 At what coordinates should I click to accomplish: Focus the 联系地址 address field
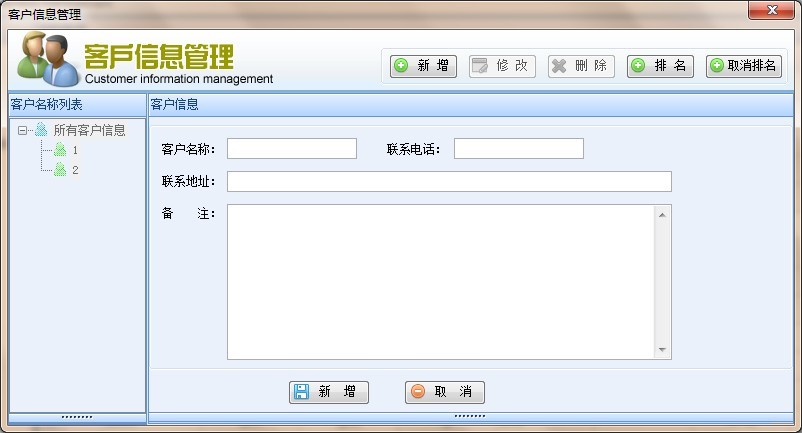[x=449, y=181]
